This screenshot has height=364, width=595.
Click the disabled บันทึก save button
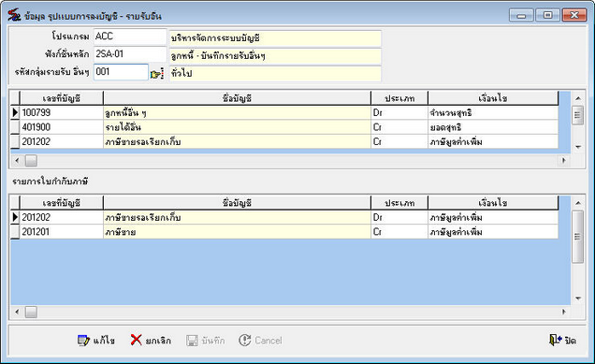(x=206, y=340)
